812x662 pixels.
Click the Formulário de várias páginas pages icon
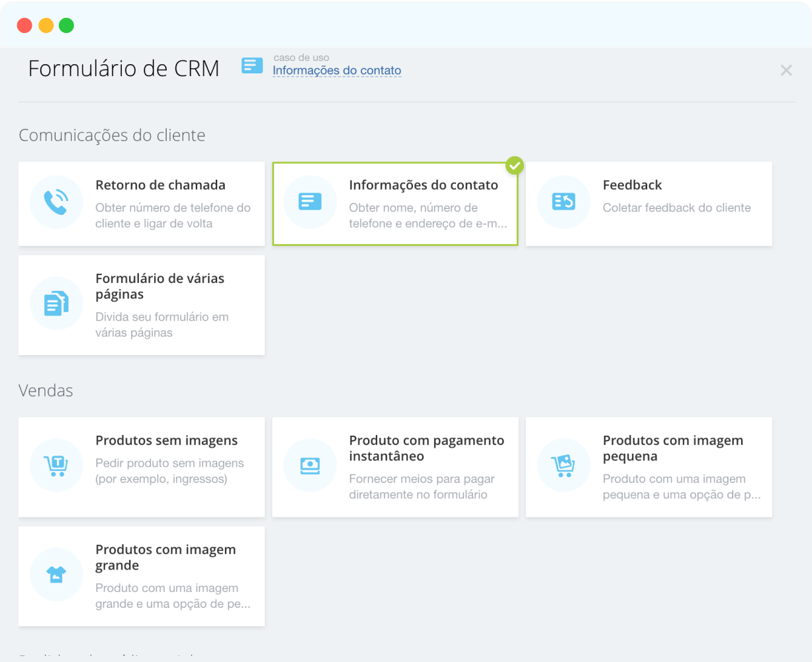point(56,303)
